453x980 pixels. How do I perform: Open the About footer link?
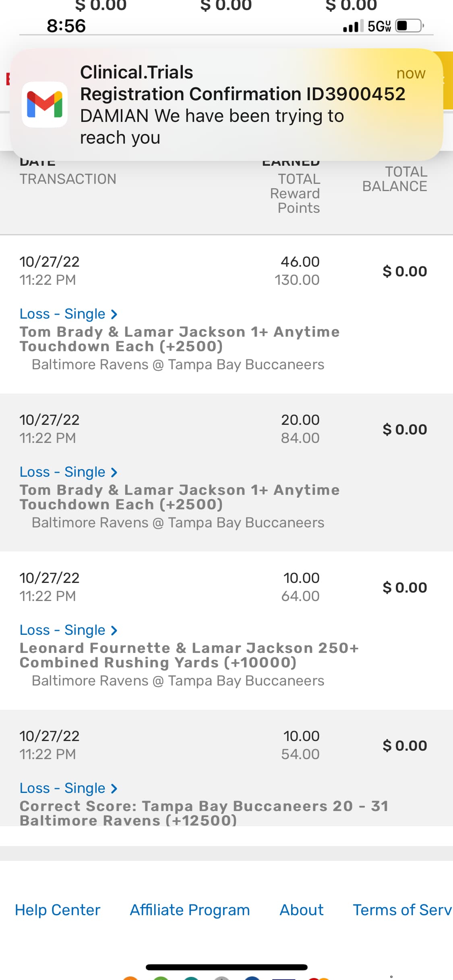302,910
